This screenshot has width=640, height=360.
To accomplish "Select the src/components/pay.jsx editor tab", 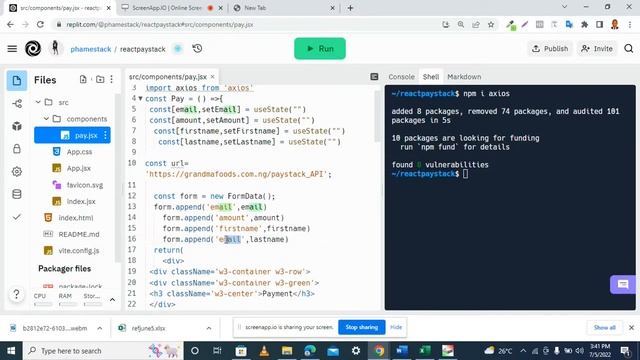I will pos(168,77).
